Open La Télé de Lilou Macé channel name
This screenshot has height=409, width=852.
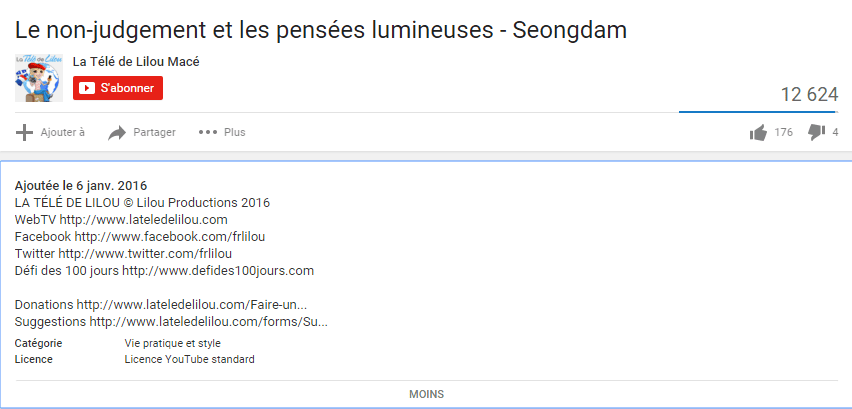click(136, 62)
